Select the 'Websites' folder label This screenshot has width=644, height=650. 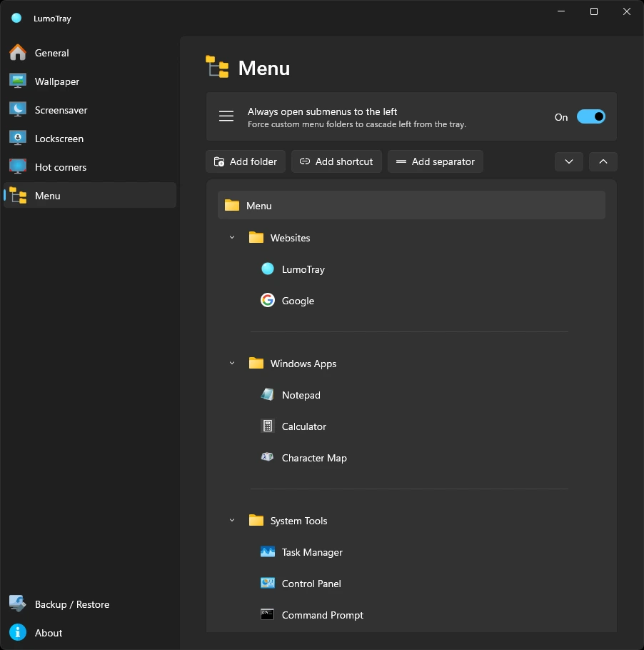[290, 238]
